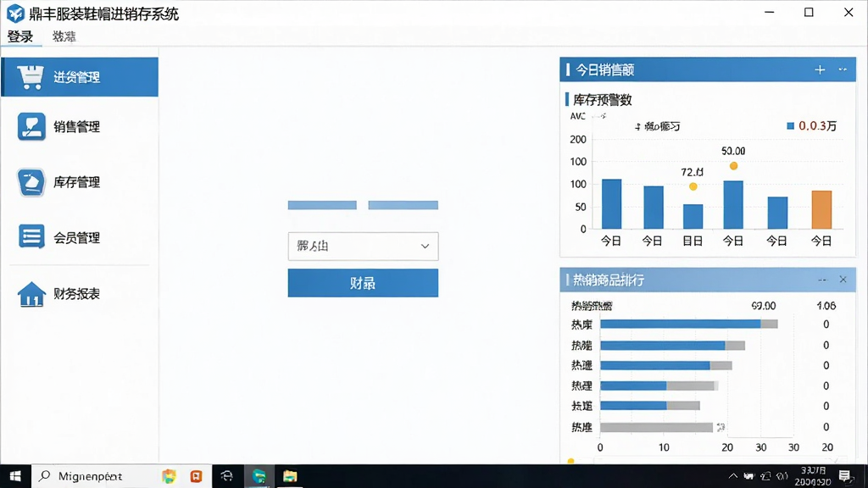The height and width of the screenshot is (488, 868).
Task: Click the yellow dot labeled 72
Action: coord(693,186)
